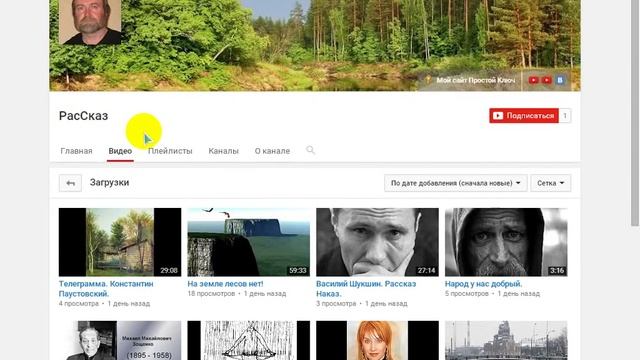
Task: Open the Мой сайт Простой Ключ banner link
Action: [476, 80]
